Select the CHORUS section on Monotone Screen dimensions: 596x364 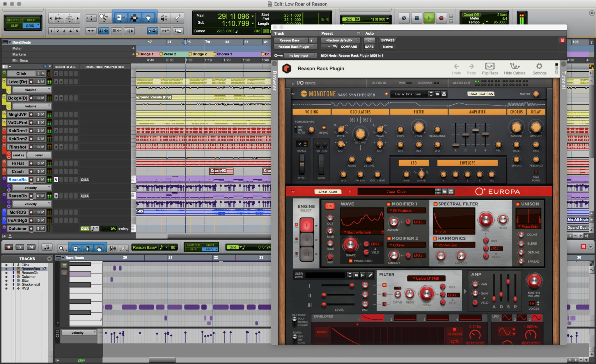click(517, 112)
